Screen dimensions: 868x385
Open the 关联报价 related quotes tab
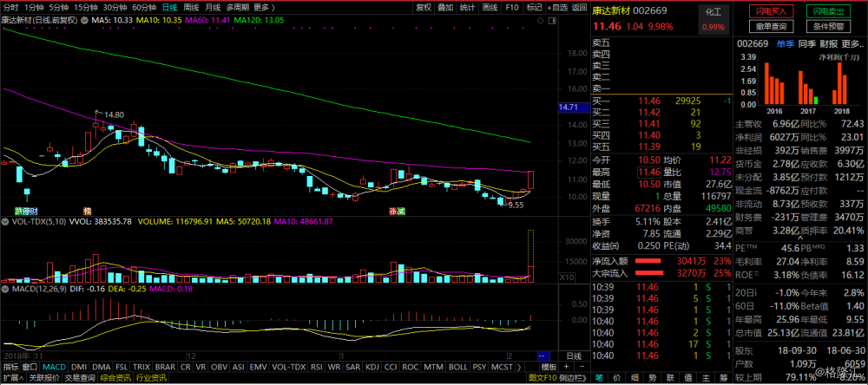(43, 378)
